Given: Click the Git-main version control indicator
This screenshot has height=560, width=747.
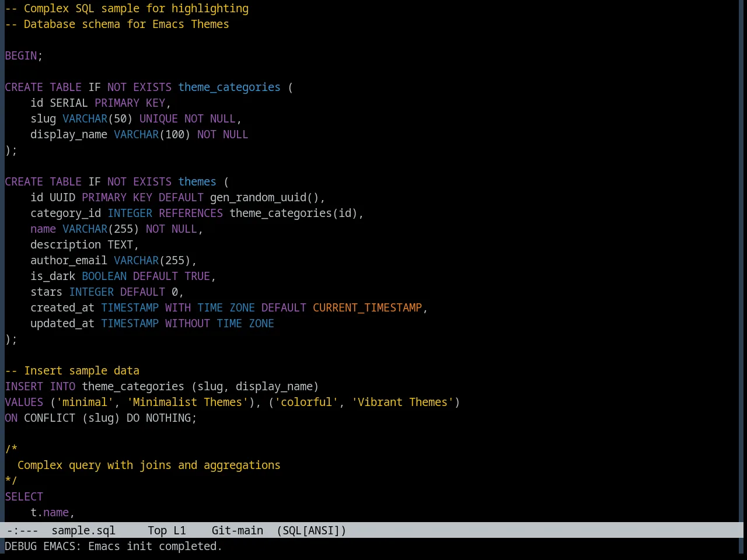Looking at the screenshot, I should [x=237, y=530].
